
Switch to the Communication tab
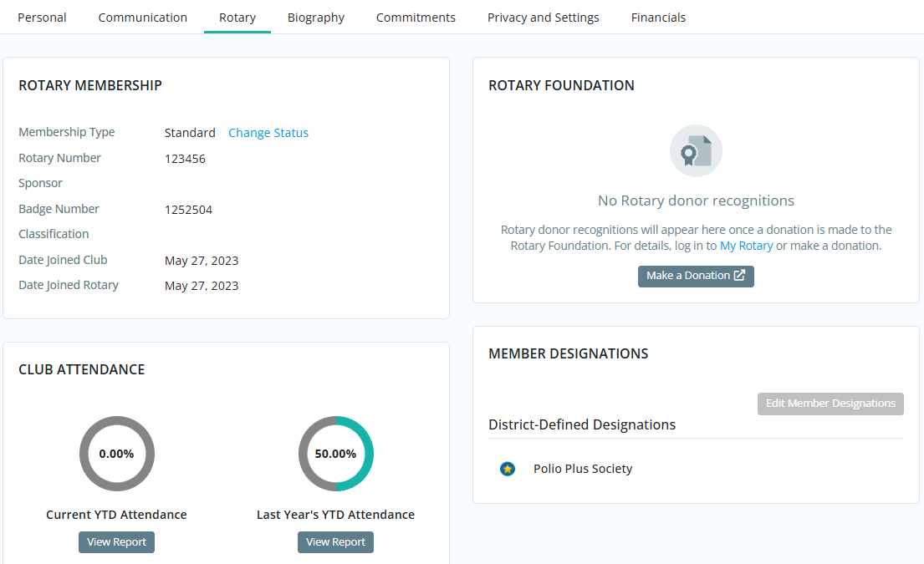[x=143, y=18]
